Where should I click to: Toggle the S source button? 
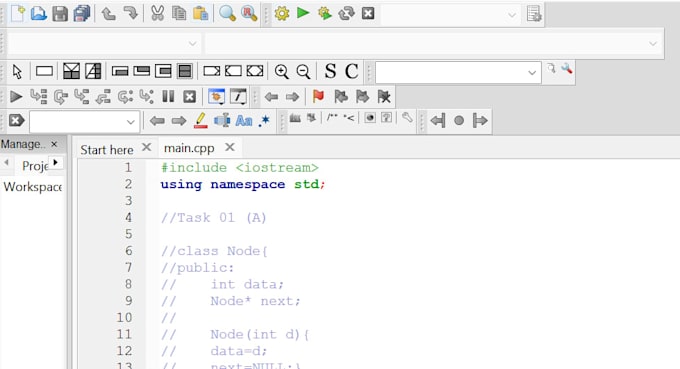330,71
